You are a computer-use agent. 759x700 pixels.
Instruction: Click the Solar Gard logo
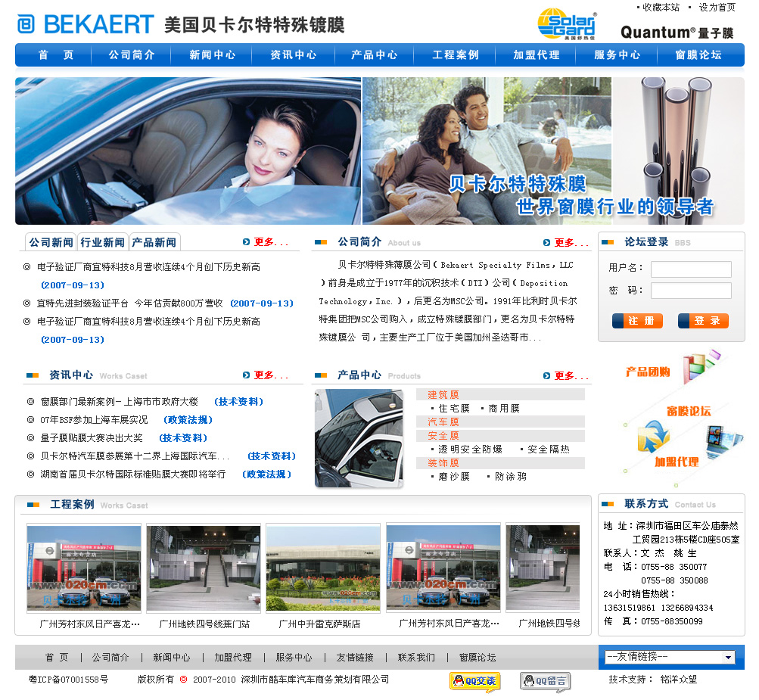click(568, 23)
